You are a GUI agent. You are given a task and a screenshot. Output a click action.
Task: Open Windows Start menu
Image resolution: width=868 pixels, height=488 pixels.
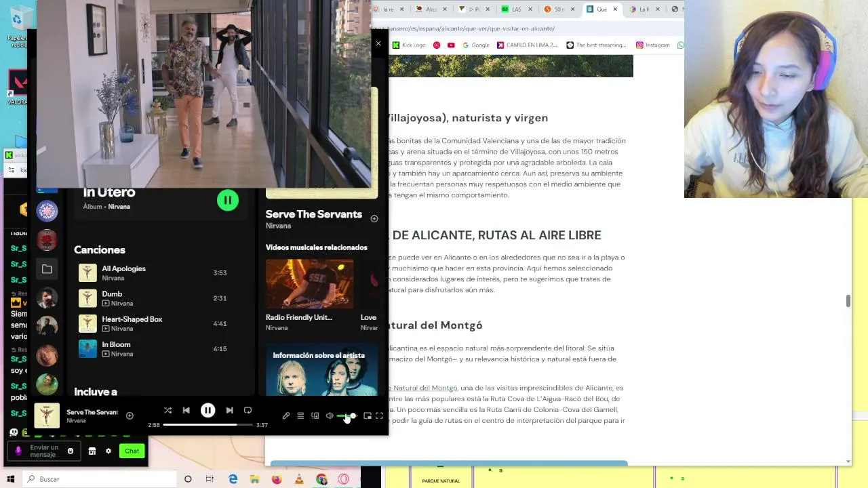coord(12,479)
